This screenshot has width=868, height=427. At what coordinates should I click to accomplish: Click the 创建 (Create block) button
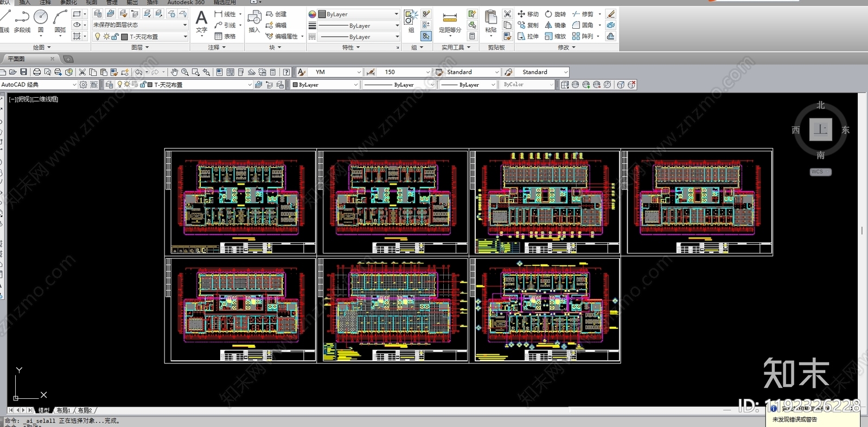pyautogui.click(x=276, y=14)
